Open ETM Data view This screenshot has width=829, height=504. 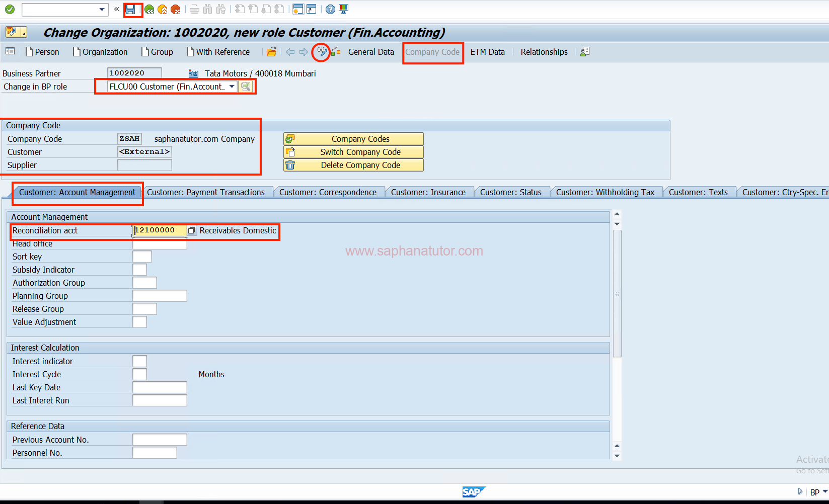pos(487,52)
